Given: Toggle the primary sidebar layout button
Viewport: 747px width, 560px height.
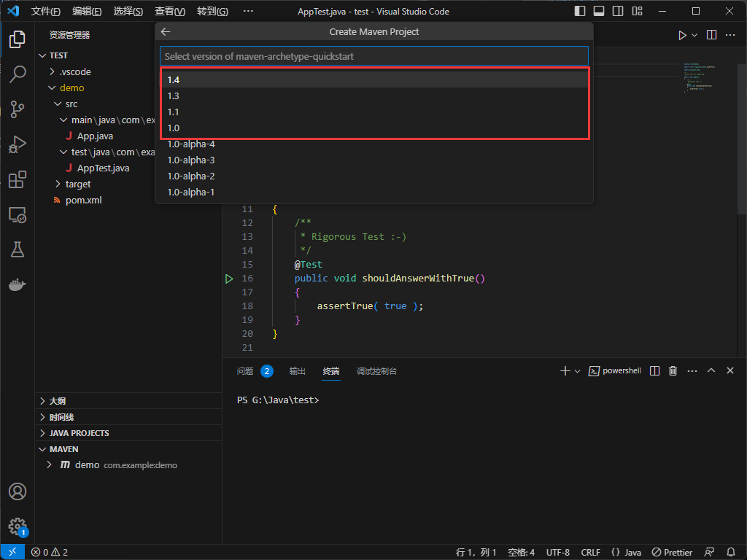Looking at the screenshot, I should coord(580,12).
